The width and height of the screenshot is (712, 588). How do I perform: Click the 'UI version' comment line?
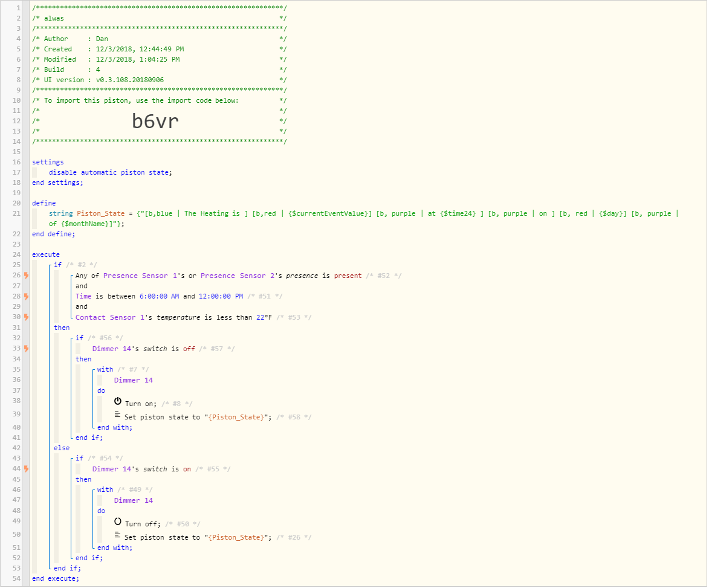tap(160, 80)
